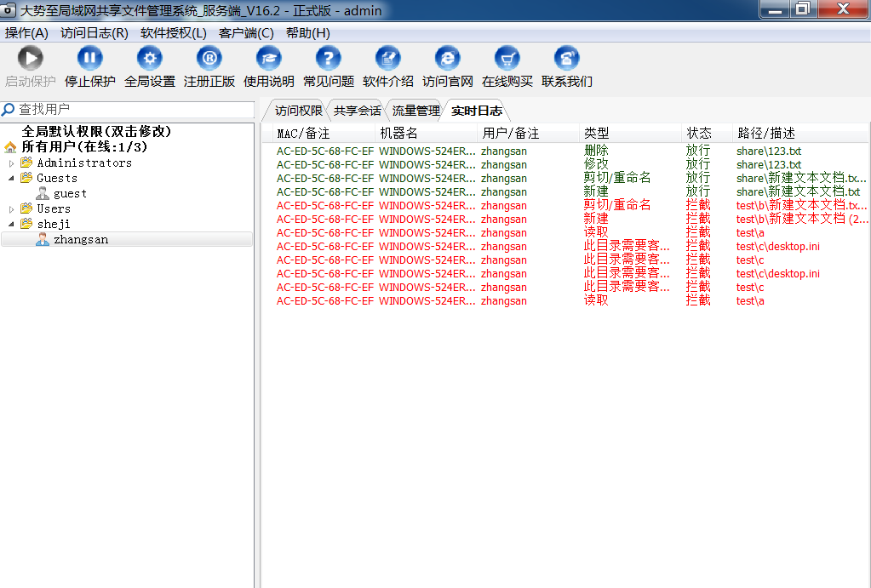The width and height of the screenshot is (871, 588).
Task: Open the 访问日志(R) menu
Action: pyautogui.click(x=94, y=33)
